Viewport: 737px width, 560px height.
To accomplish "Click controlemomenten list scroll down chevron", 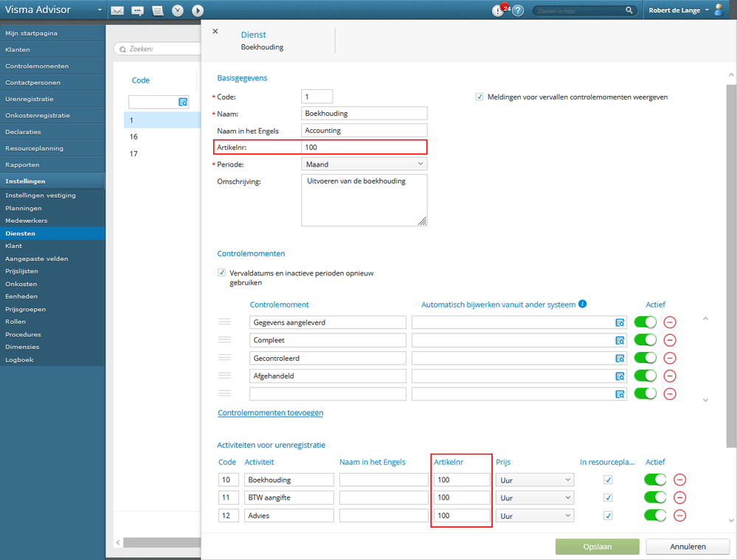I will pyautogui.click(x=705, y=400).
